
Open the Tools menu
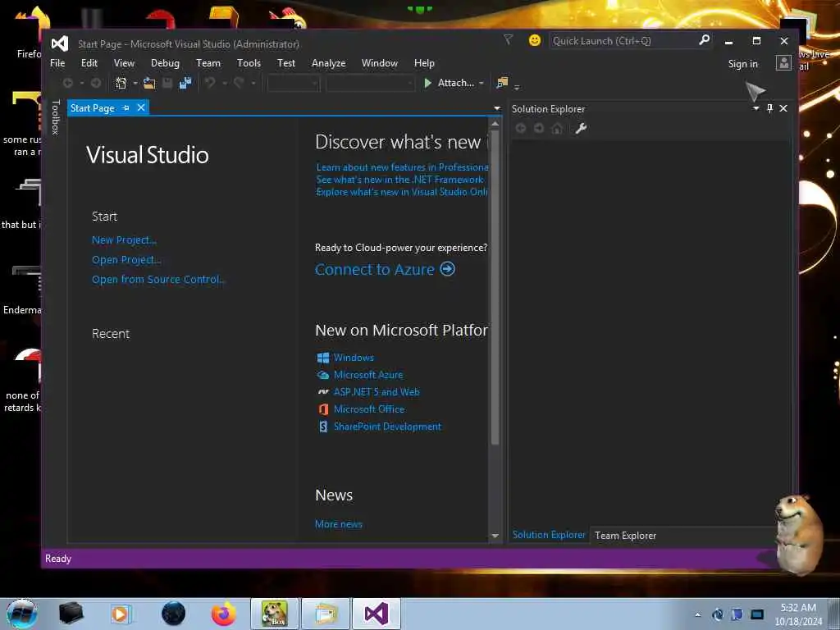tap(249, 63)
